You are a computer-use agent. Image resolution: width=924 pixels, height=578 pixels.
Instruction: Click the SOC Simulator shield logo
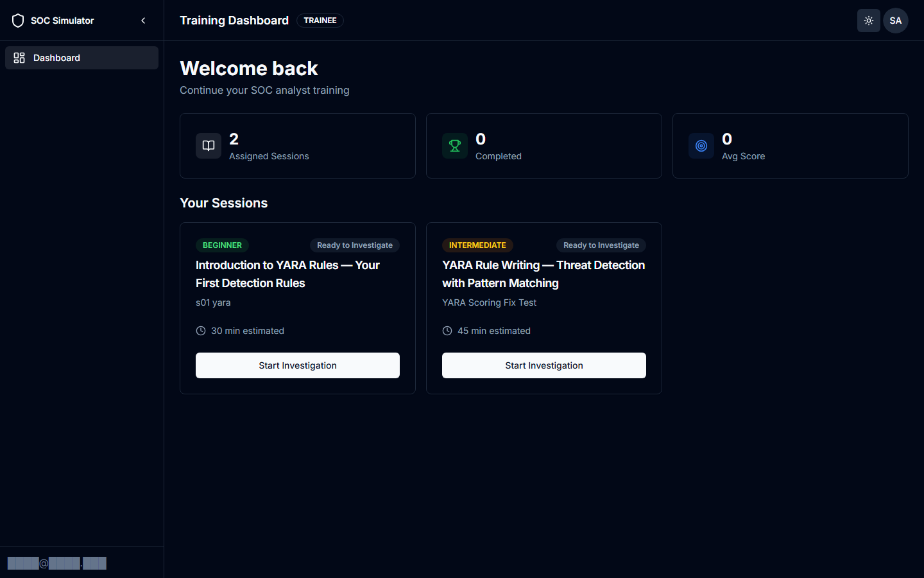pos(18,21)
